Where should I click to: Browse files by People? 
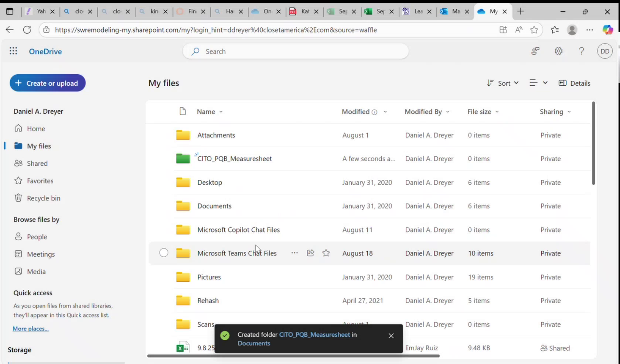[37, 237]
